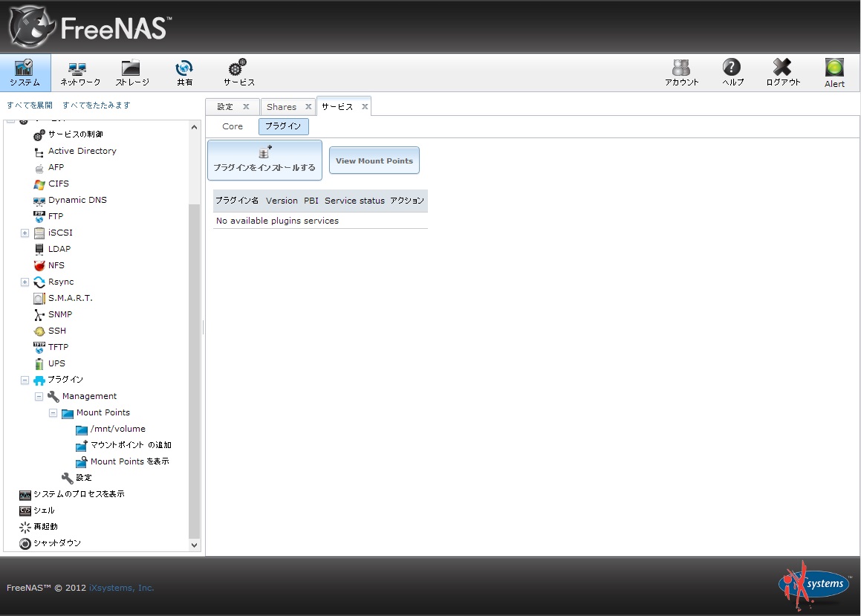Open the ストレージ toolbar icon

(131, 73)
